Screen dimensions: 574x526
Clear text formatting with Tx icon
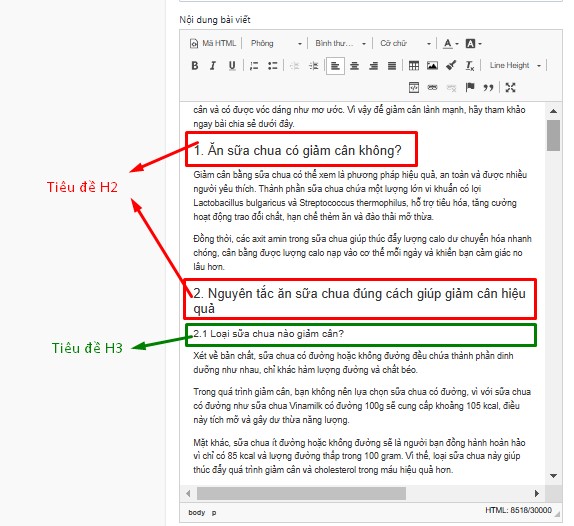point(470,66)
